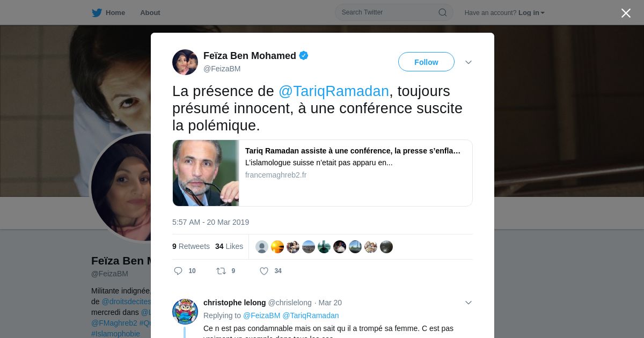Open the Tariq Ramadan article card thumbnail
Image resolution: width=644 pixels, height=338 pixels.
coord(206,173)
